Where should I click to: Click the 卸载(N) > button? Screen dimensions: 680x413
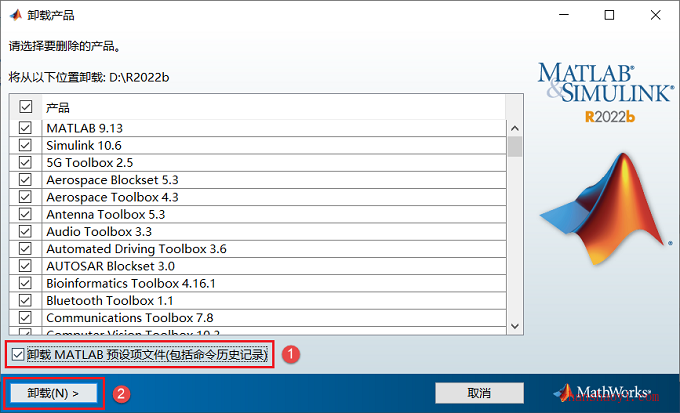point(53,393)
